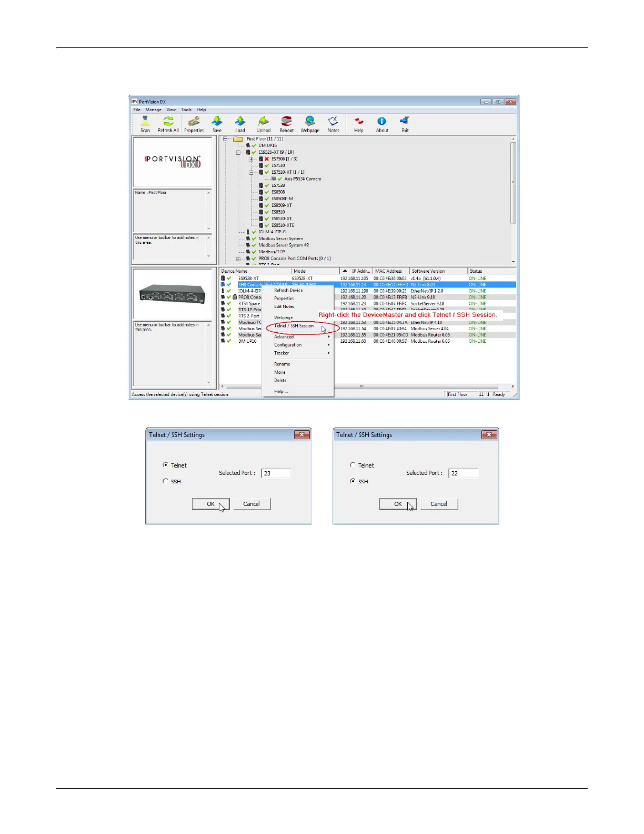Open the View menu
The height and width of the screenshot is (834, 644).
[x=171, y=110]
